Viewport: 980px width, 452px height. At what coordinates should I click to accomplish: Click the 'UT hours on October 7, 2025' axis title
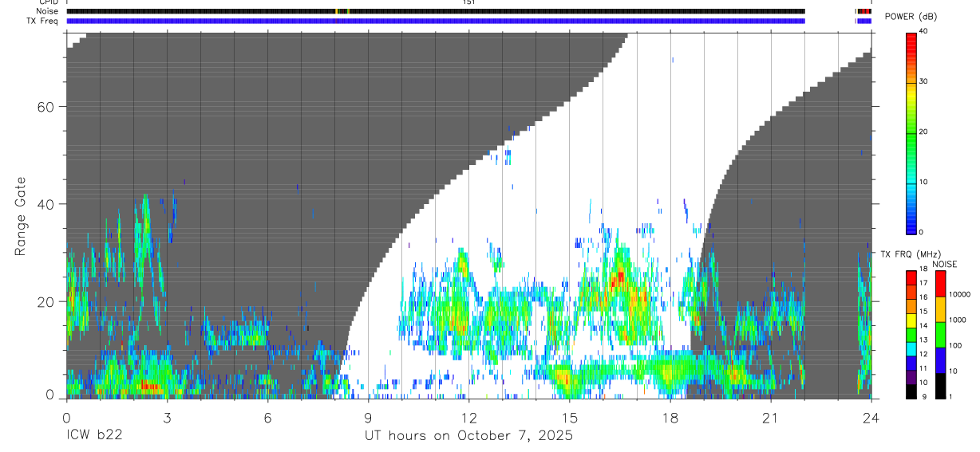[468, 436]
